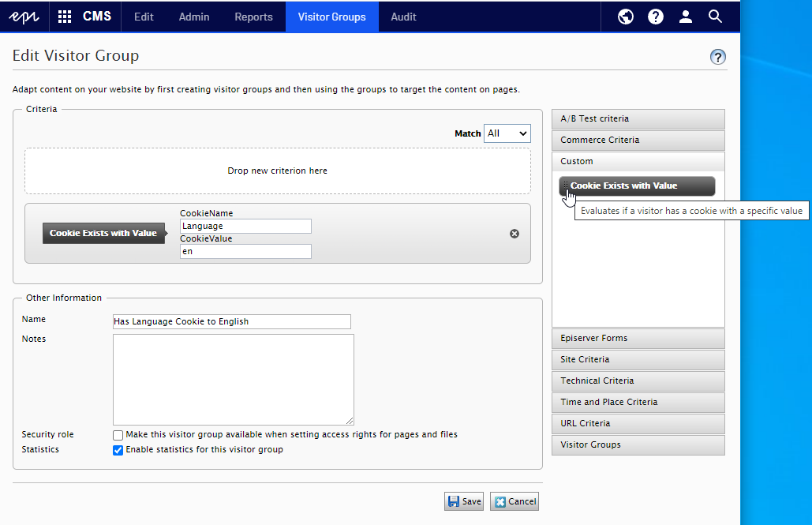Expand the A/B Test criteria section

(x=638, y=118)
